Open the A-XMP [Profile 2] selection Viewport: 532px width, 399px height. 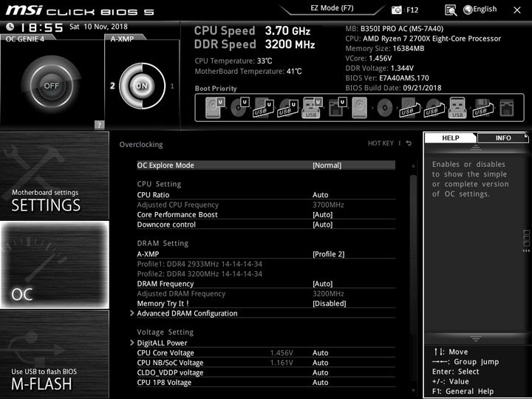click(x=328, y=254)
